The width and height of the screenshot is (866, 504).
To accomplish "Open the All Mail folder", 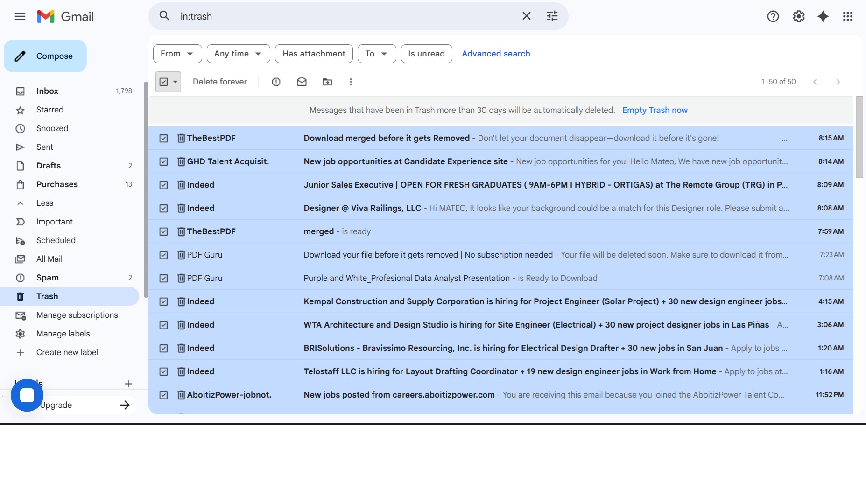I will point(70,259).
